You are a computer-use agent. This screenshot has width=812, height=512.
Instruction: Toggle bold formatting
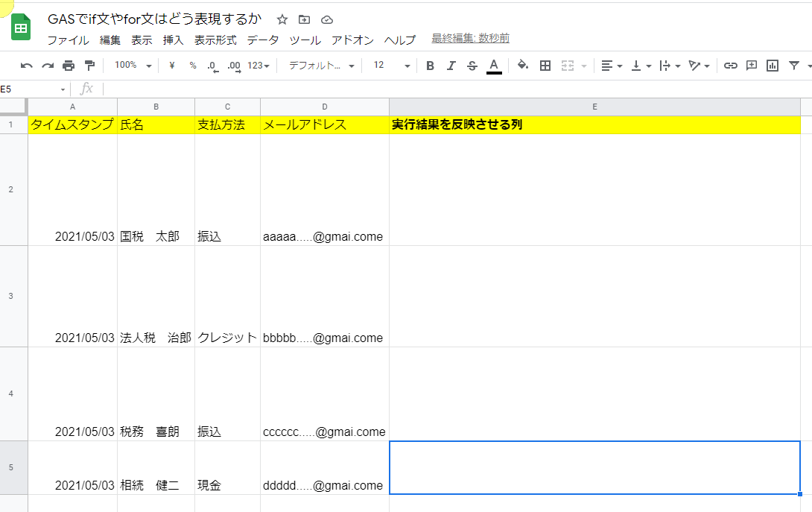(x=430, y=66)
